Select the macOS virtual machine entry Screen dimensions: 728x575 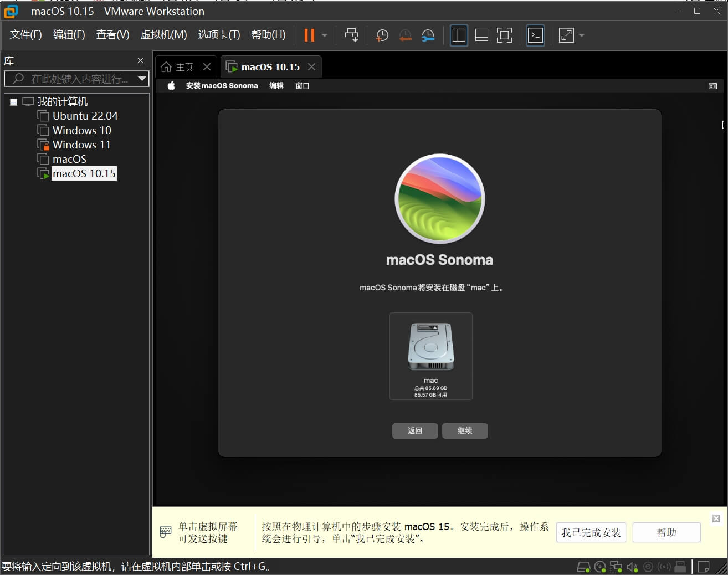point(69,159)
